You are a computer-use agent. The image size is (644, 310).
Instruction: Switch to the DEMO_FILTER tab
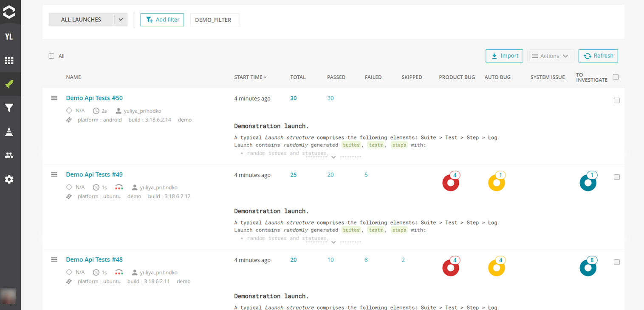click(215, 20)
